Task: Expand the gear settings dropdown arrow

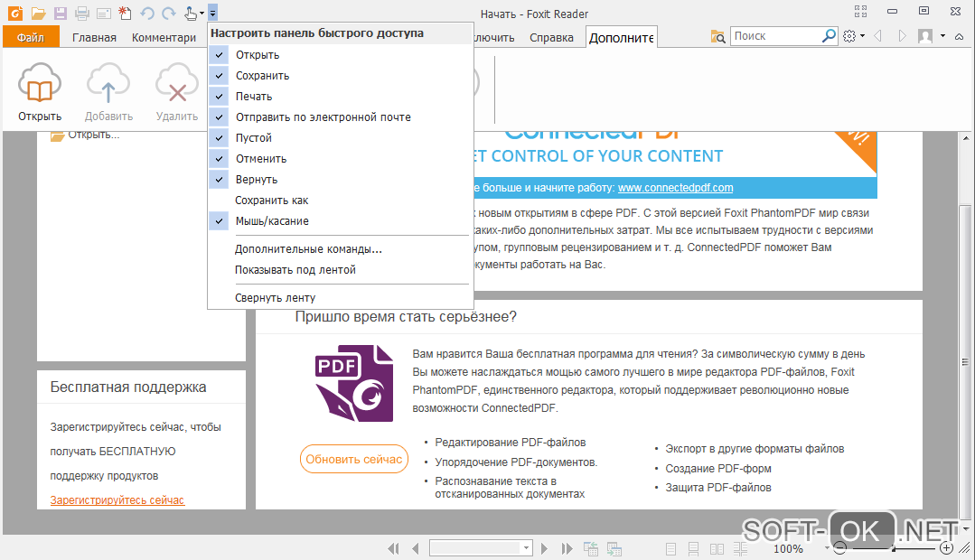Action: tap(862, 36)
